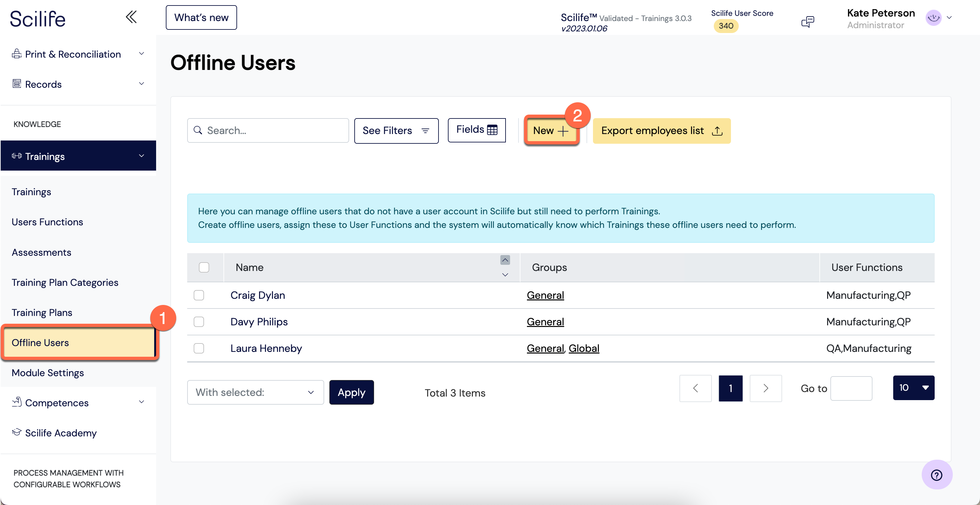Open the With selected dropdown
This screenshot has height=505, width=980.
click(x=255, y=392)
